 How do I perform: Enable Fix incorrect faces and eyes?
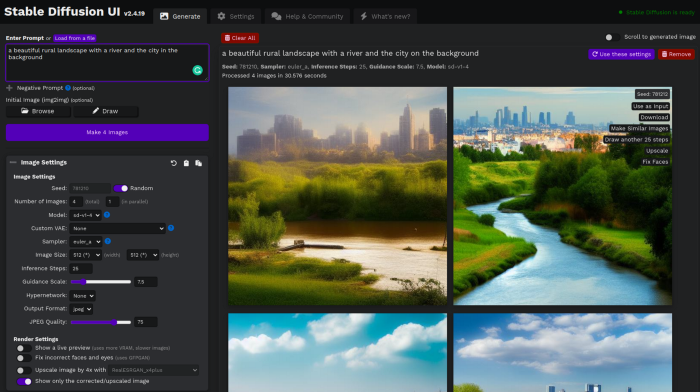(24, 358)
